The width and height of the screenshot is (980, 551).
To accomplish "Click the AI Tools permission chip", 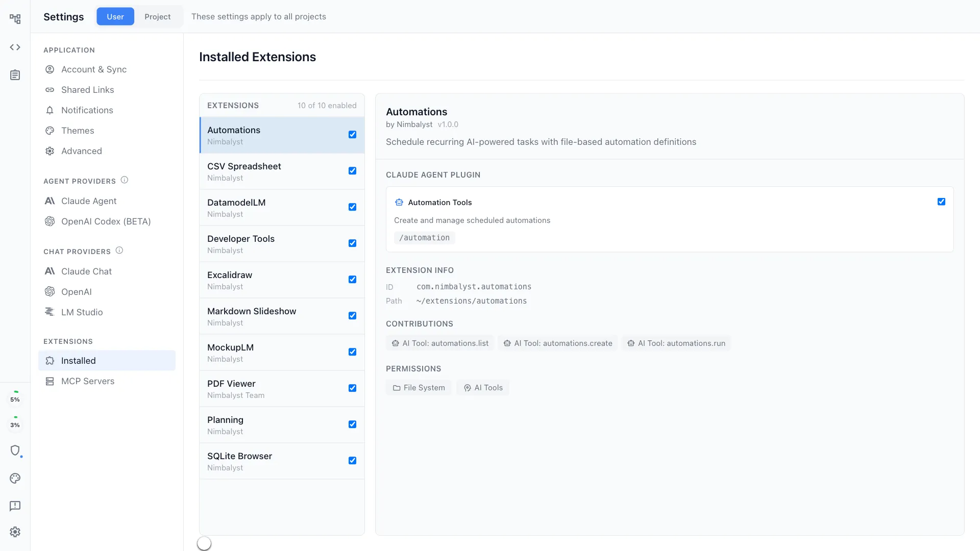I will coord(483,388).
